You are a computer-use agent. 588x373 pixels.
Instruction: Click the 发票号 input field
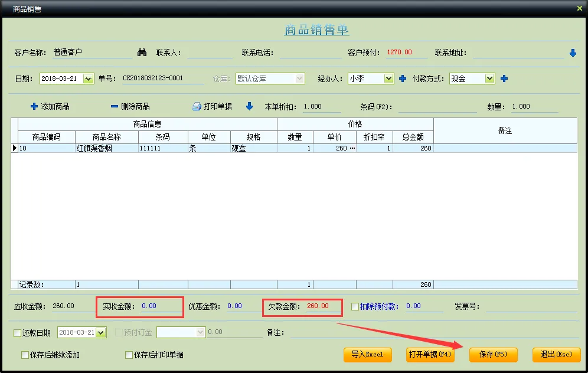tap(531, 307)
